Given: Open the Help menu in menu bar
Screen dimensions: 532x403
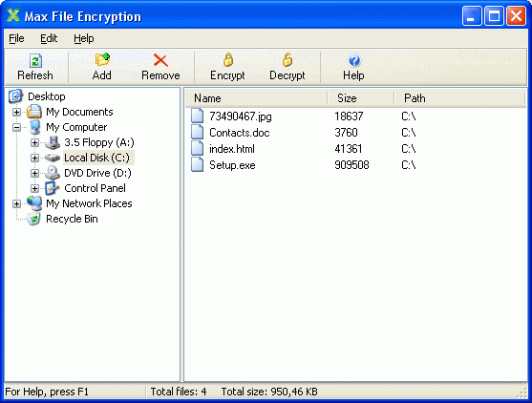Looking at the screenshot, I should [x=84, y=38].
